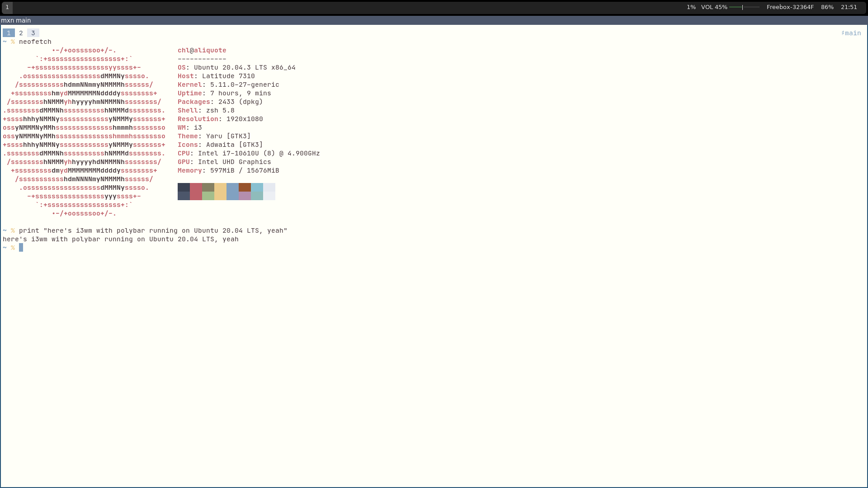Image resolution: width=868 pixels, height=488 pixels.
Task: Click the terminal cursor at the prompt
Action: pos(21,248)
